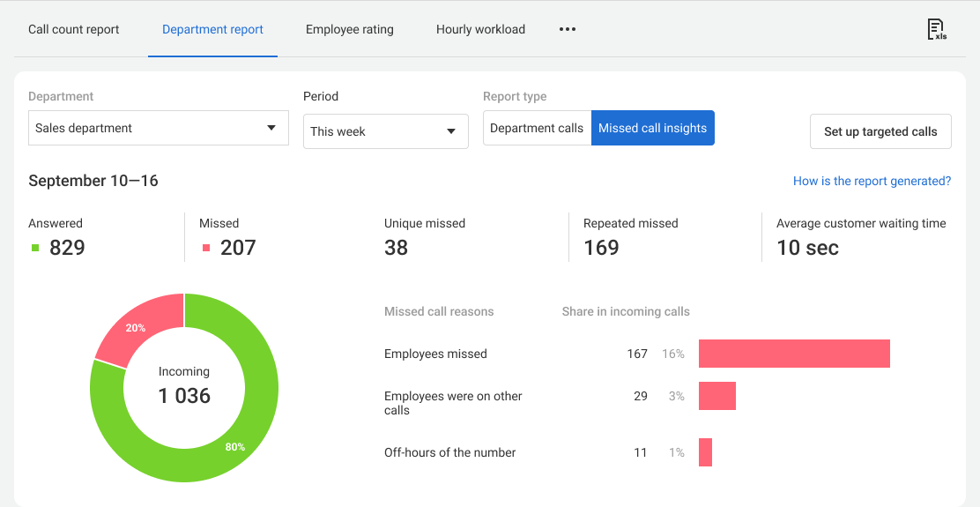Open the Employee rating tab
Screen dimensions: 980x507
point(350,29)
